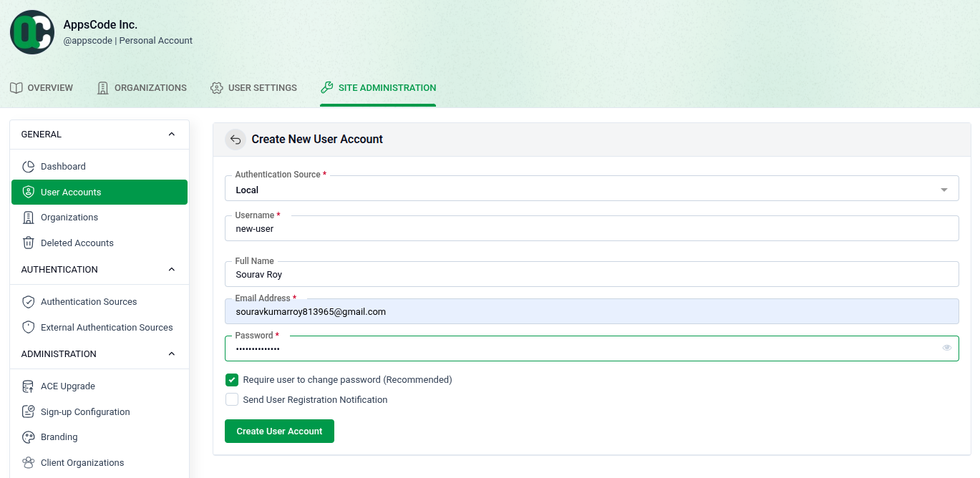
Task: Select the External Authentication Sources clock icon
Action: [27, 327]
